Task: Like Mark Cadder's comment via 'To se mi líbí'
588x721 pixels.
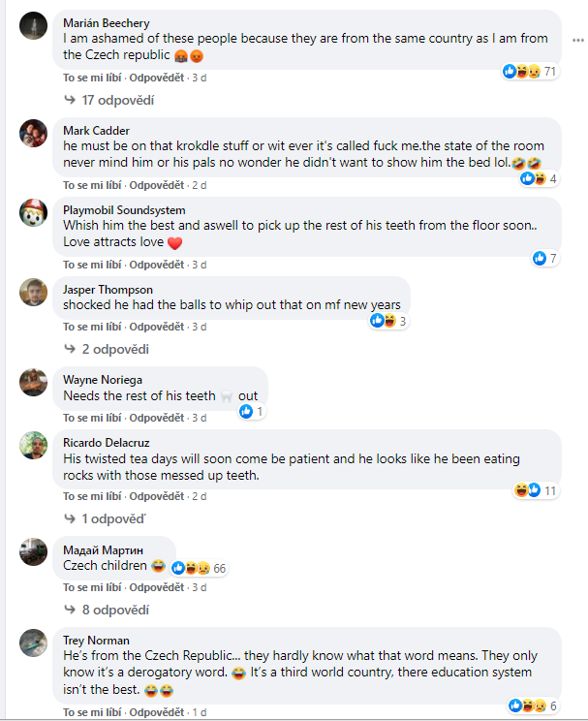Action: point(92,185)
